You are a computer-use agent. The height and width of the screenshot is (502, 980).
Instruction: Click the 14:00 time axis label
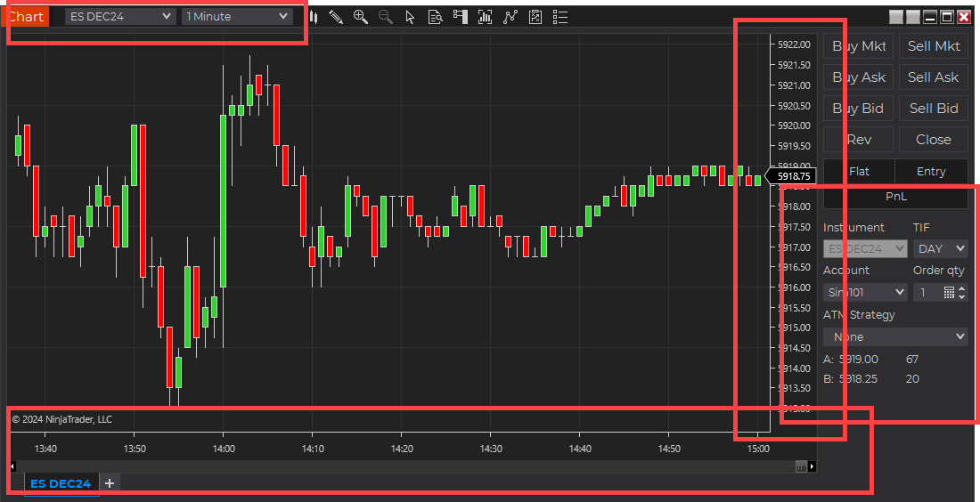coord(223,449)
